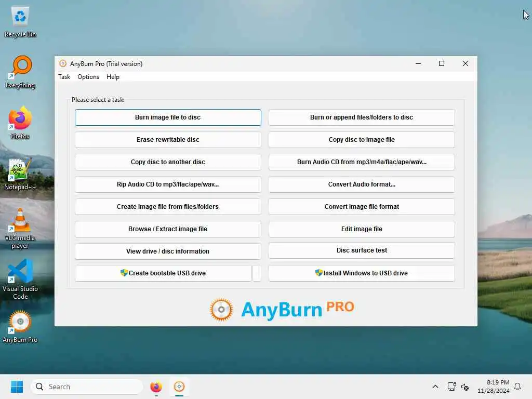Open the clock showing 8:19 PM
Image resolution: width=532 pixels, height=399 pixels.
coord(494,387)
